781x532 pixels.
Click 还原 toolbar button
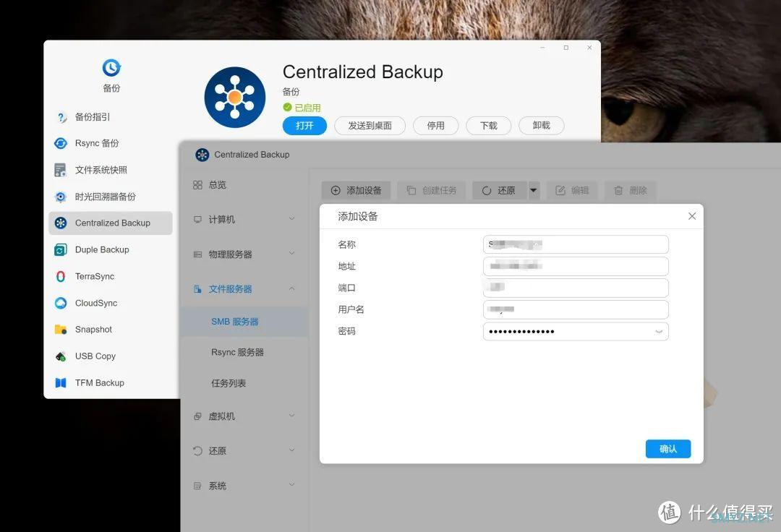pyautogui.click(x=499, y=191)
